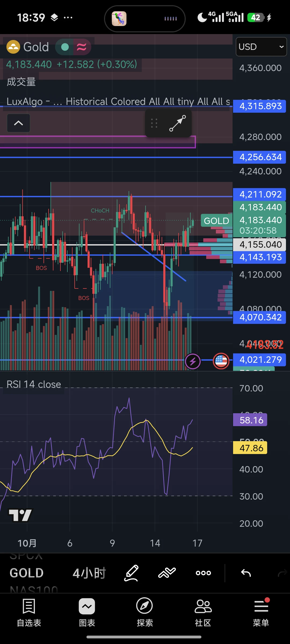Tap the US flag economic event marker
Image resolution: width=290 pixels, height=644 pixels.
221,361
